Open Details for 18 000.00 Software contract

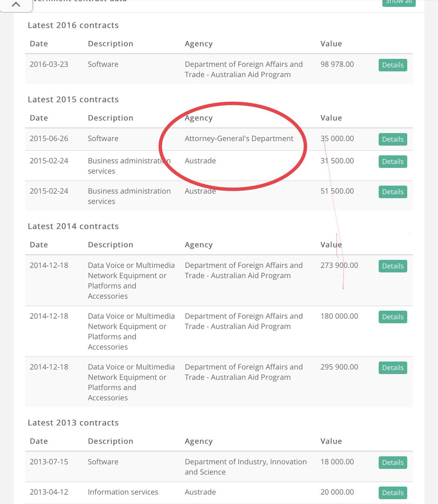[393, 463]
